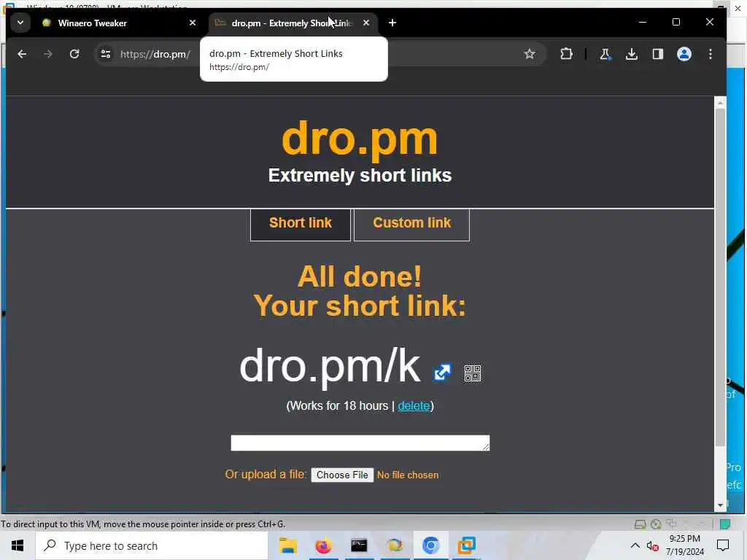
Task: Open the browser three-dot menu
Action: pyautogui.click(x=711, y=54)
